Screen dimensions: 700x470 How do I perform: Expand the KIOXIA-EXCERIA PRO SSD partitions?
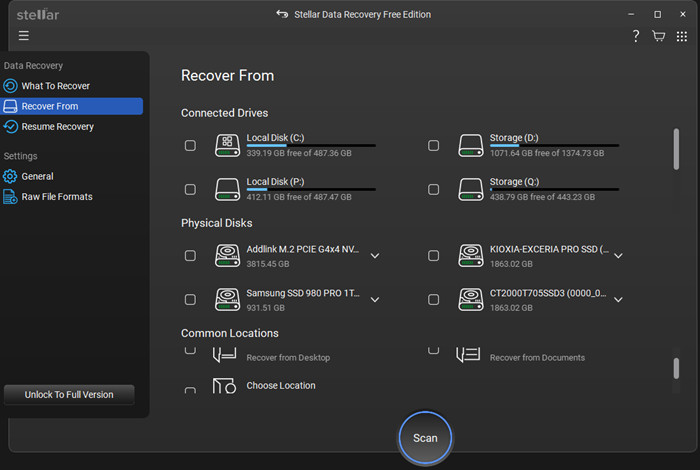pos(618,256)
